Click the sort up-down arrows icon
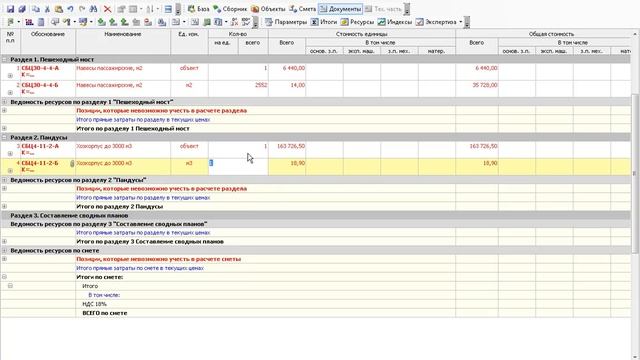The height and width of the screenshot is (360, 640). [x=150, y=9]
